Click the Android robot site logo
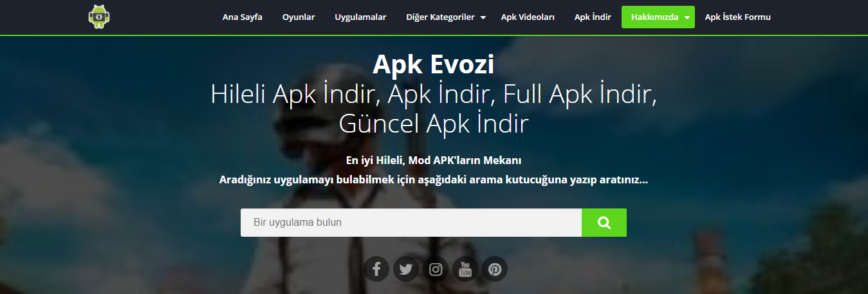 [x=100, y=17]
